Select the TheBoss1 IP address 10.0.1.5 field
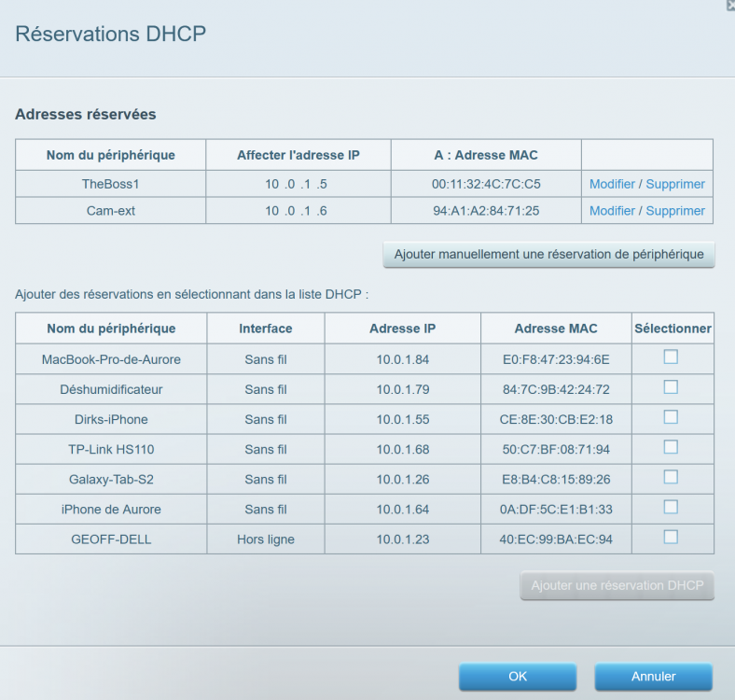Screen dimensions: 735x700 click(x=298, y=185)
